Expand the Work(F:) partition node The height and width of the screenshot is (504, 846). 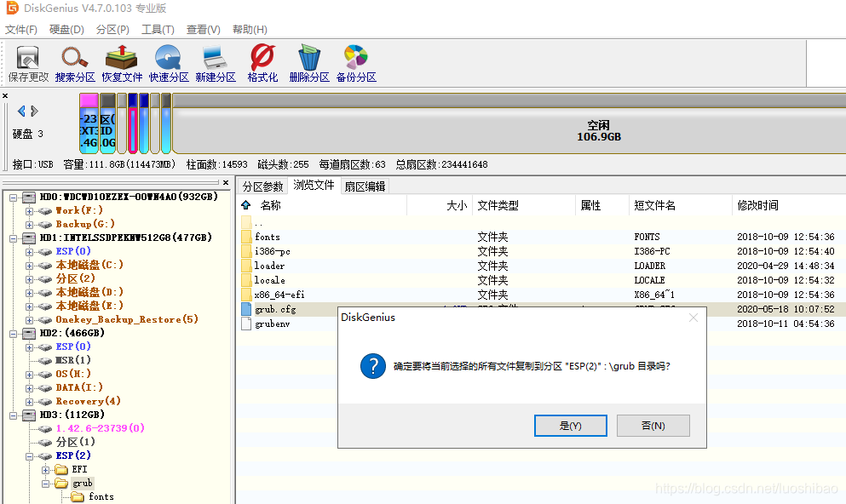click(29, 211)
